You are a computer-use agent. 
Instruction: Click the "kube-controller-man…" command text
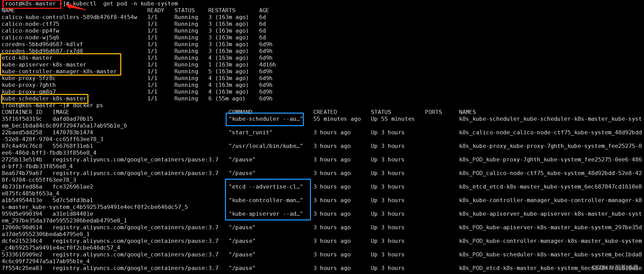(x=266, y=200)
